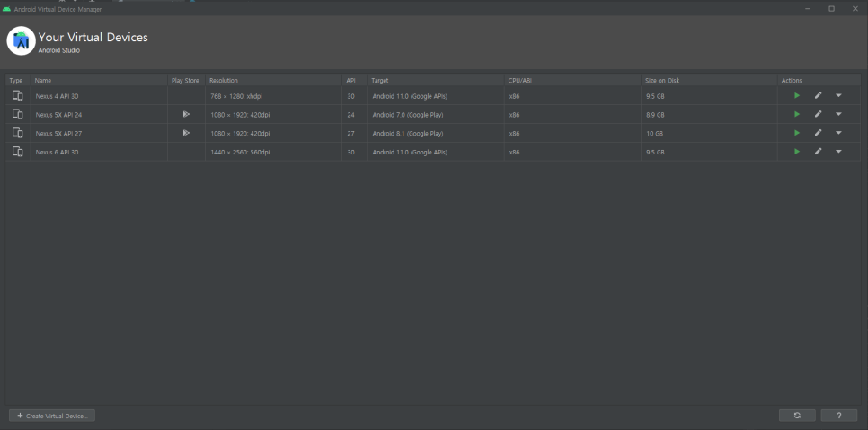868x430 pixels.
Task: Sort by the Play Store column header
Action: (x=186, y=81)
